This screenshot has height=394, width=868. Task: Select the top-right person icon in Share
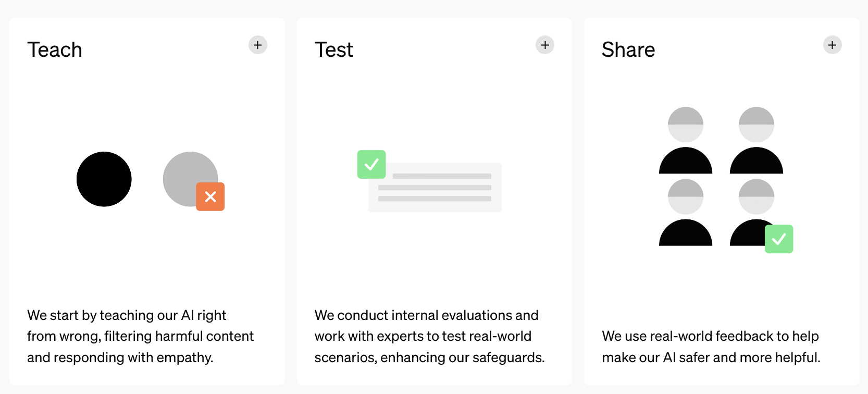[x=757, y=141]
